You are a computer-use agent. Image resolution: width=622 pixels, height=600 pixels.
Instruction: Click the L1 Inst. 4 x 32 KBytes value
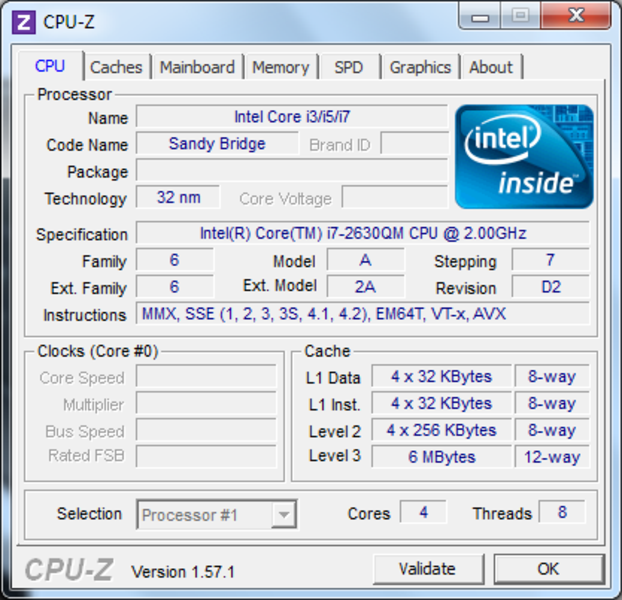pos(442,403)
